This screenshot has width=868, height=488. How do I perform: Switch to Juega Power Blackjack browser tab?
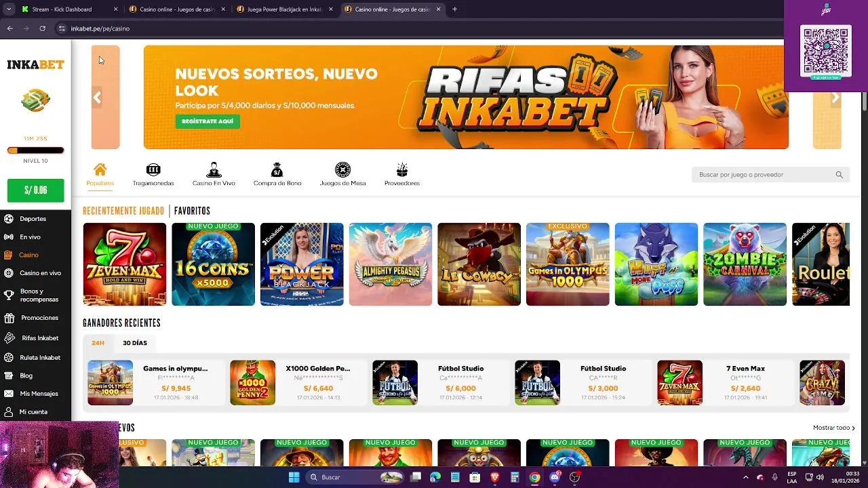point(284,9)
